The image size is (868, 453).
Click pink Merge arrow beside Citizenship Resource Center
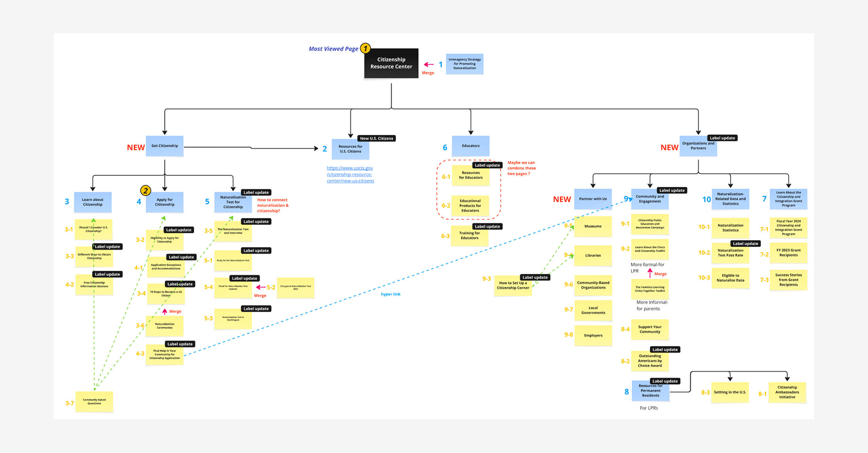[428, 64]
